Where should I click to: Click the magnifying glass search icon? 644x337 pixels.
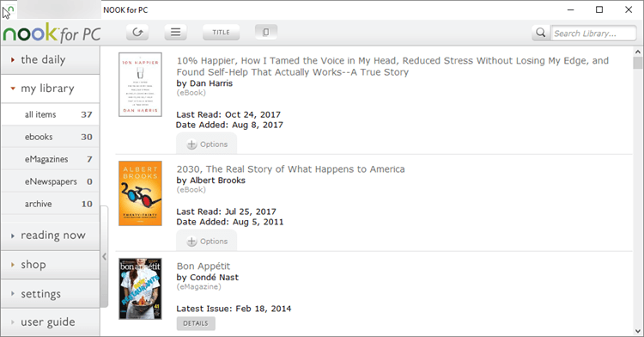tap(541, 33)
